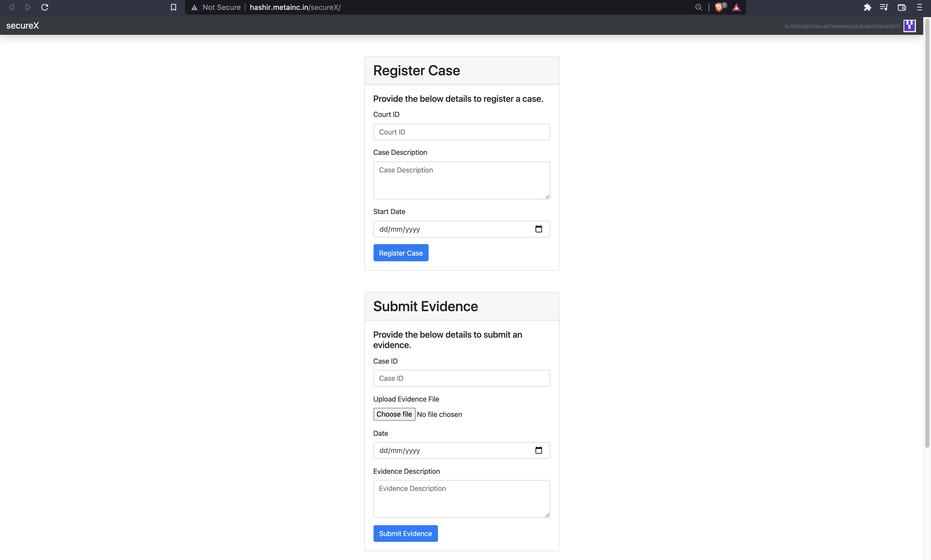Click the bookmark icon in toolbar
The image size is (931, 560).
[173, 7]
